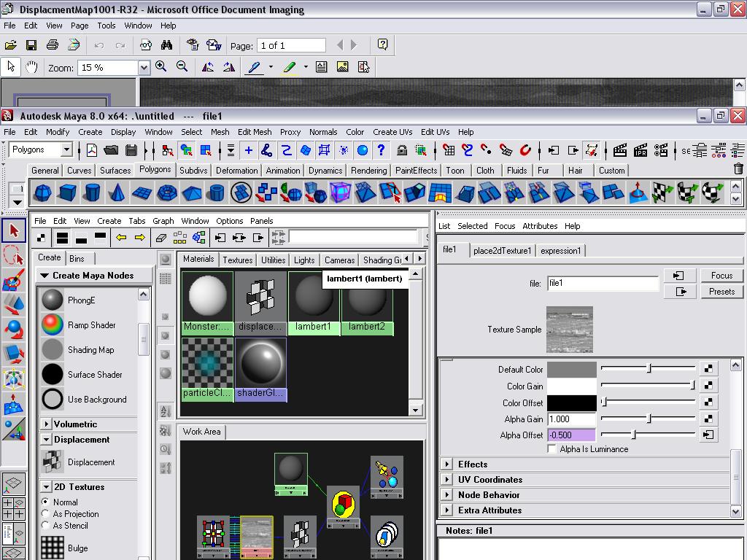This screenshot has width=747, height=560.
Task: Click the Displacement node icon in Create panel
Action: pyautogui.click(x=52, y=462)
